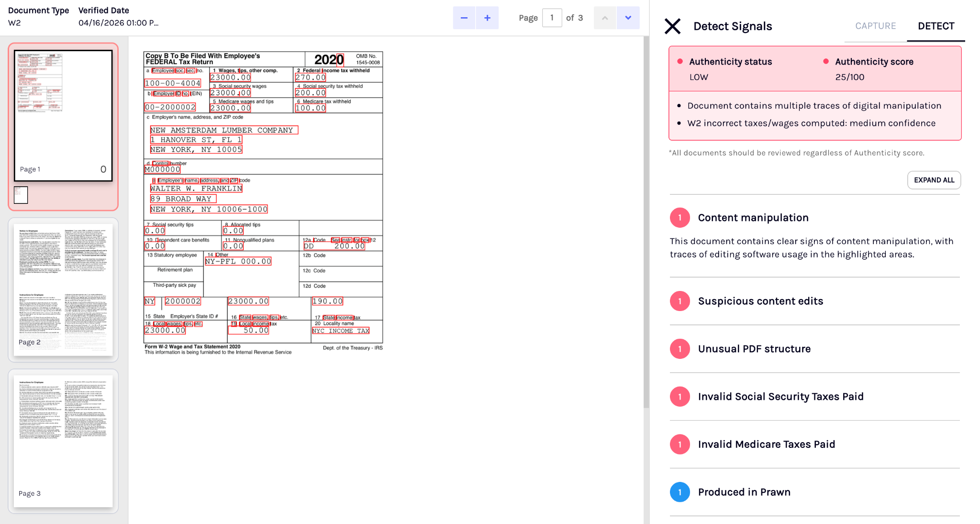Image resolution: width=980 pixels, height=524 pixels.
Task: Open Page 3 thumbnail
Action: (x=63, y=441)
